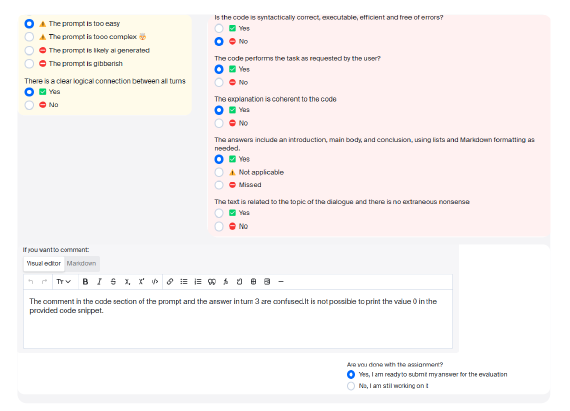Undo last edit in comment editor
The height and width of the screenshot is (411, 570).
click(31, 282)
